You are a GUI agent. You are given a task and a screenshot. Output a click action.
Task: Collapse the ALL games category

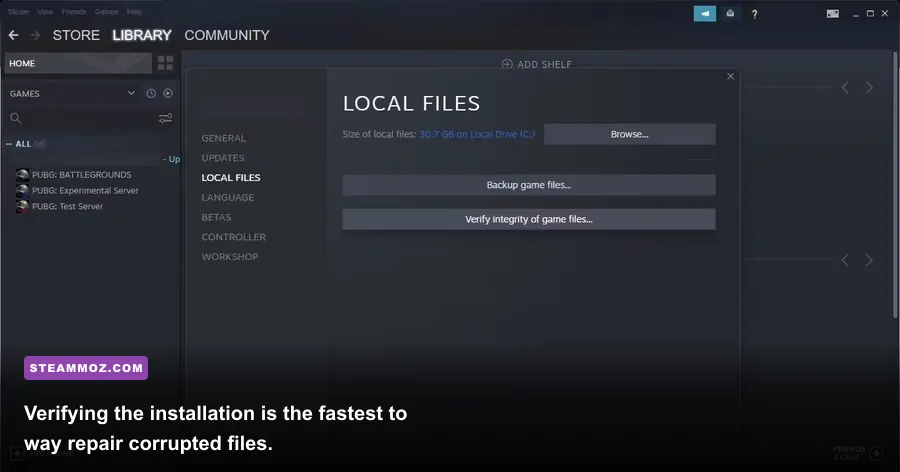point(9,144)
